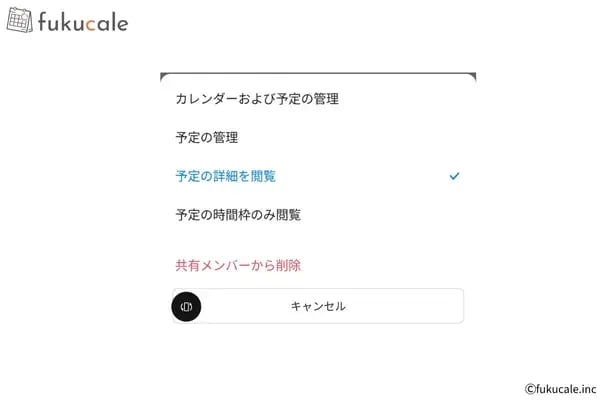The width and height of the screenshot is (600, 400).
Task: Tap the black circular phone-rotate icon
Action: tap(186, 307)
